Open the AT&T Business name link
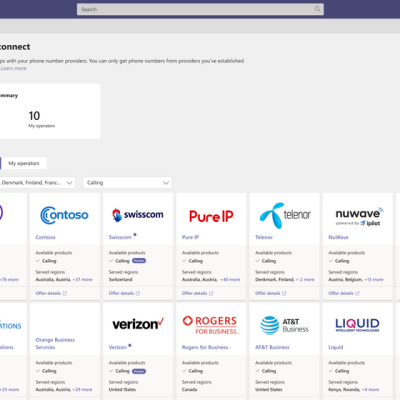The image size is (400, 400). point(272,347)
